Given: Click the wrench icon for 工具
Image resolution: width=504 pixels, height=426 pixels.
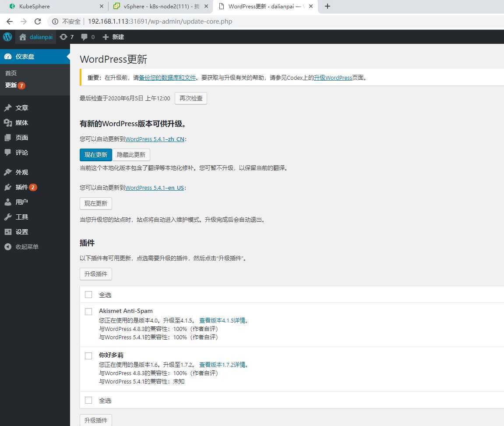Looking at the screenshot, I should (8, 217).
